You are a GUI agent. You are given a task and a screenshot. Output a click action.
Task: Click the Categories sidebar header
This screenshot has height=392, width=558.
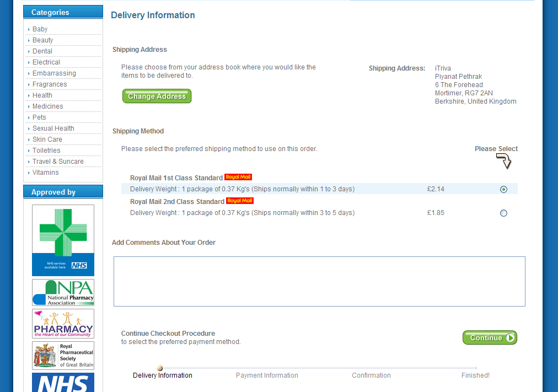tap(63, 12)
